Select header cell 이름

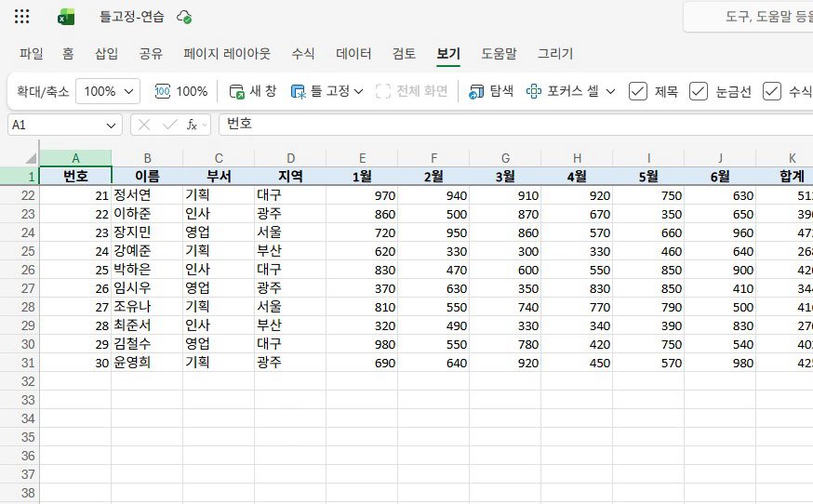147,177
